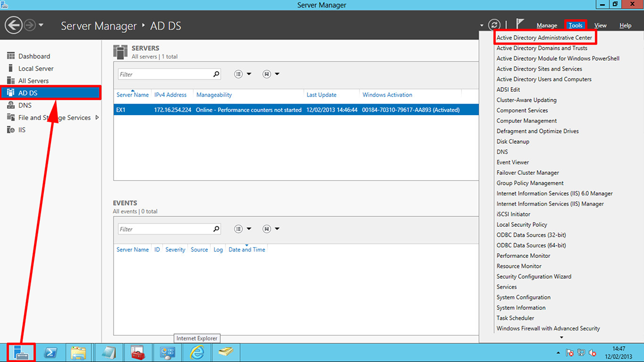
Task: Open Active Directory Sites and Services
Action: coord(539,69)
